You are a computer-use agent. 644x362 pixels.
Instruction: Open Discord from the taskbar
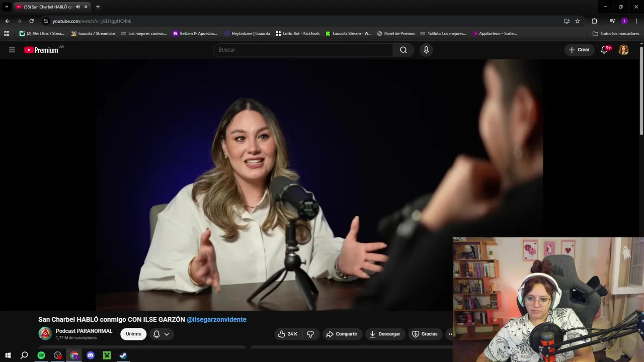(91, 355)
